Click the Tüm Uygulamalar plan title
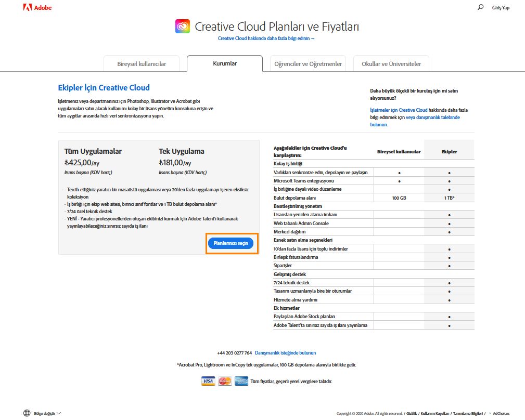Image resolution: width=525 pixels, height=420 pixels. click(x=93, y=151)
